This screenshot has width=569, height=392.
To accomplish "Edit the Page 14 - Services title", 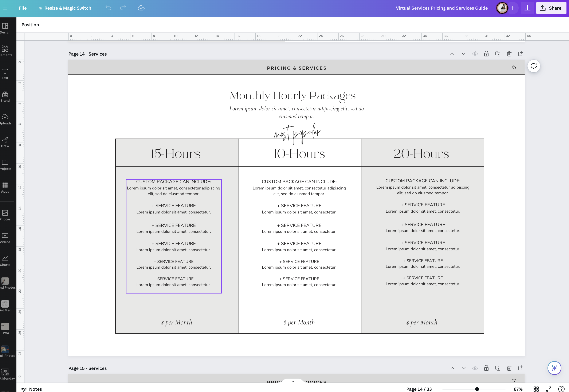I will pos(87,54).
